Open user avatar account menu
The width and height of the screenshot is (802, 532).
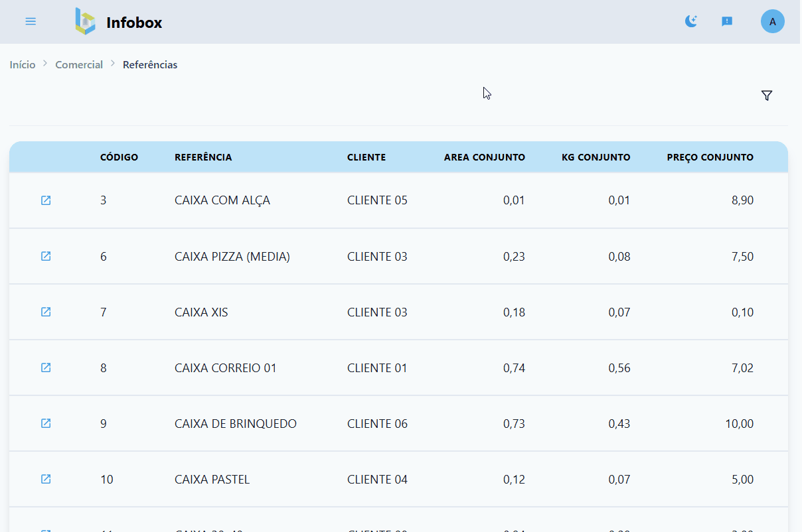(x=772, y=21)
